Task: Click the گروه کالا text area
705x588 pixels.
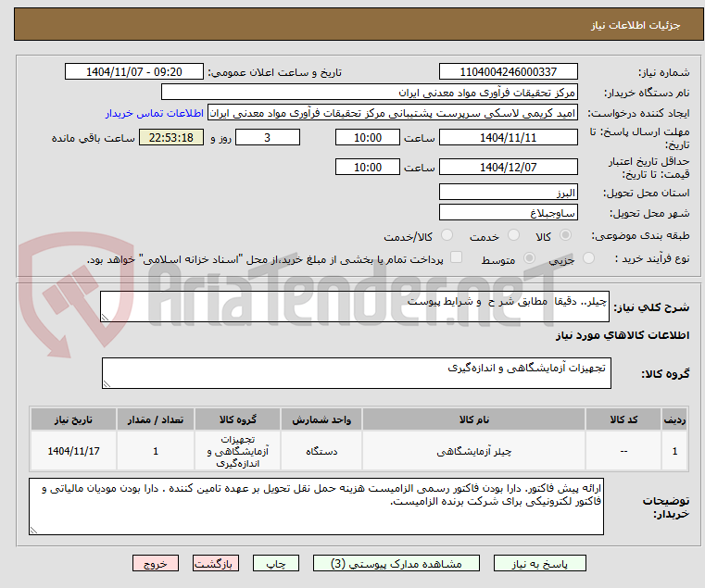Action: [x=357, y=373]
